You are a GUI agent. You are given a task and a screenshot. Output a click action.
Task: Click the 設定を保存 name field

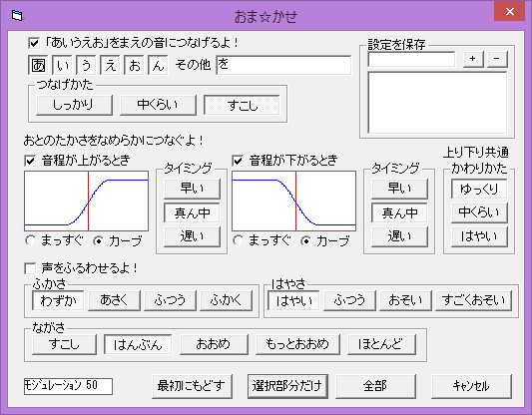pos(411,59)
